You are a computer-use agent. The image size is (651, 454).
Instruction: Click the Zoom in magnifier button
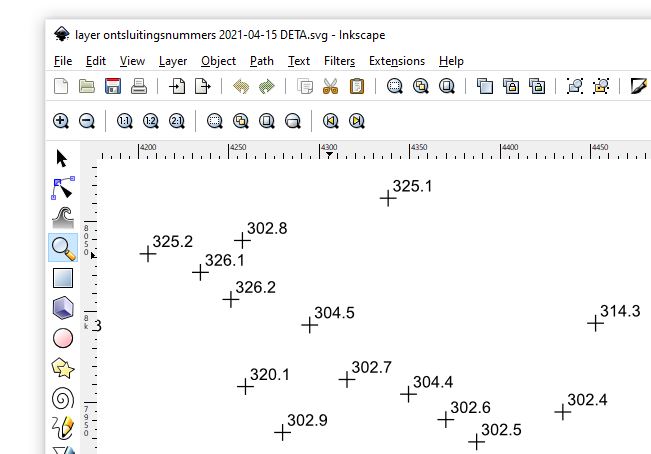[61, 121]
